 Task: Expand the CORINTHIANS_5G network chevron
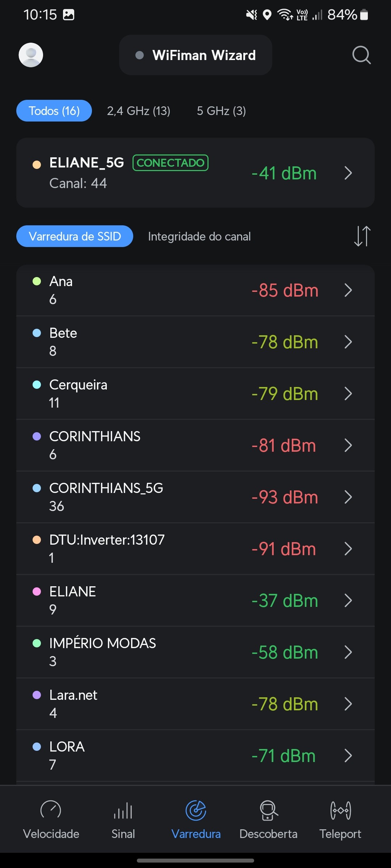click(x=348, y=497)
